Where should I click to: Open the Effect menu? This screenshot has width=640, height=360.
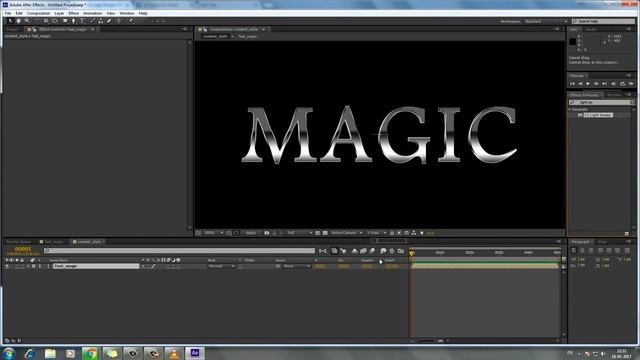click(x=73, y=13)
